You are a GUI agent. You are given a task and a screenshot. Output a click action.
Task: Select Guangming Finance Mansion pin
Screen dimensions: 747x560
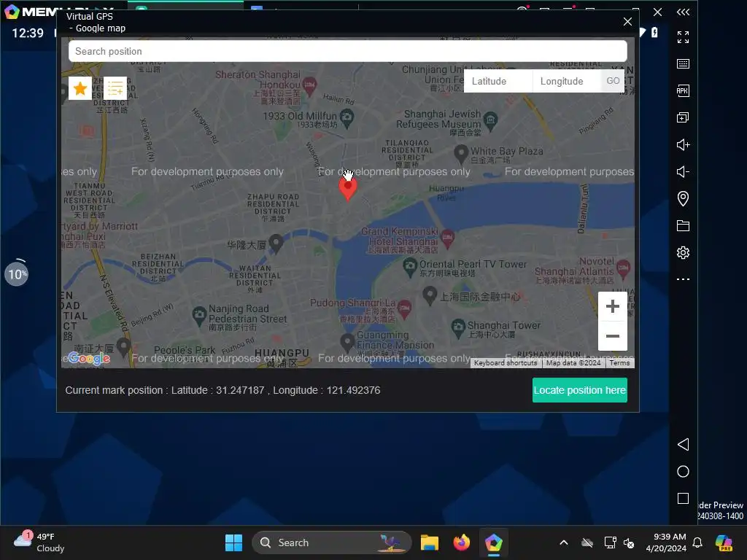pyautogui.click(x=347, y=341)
